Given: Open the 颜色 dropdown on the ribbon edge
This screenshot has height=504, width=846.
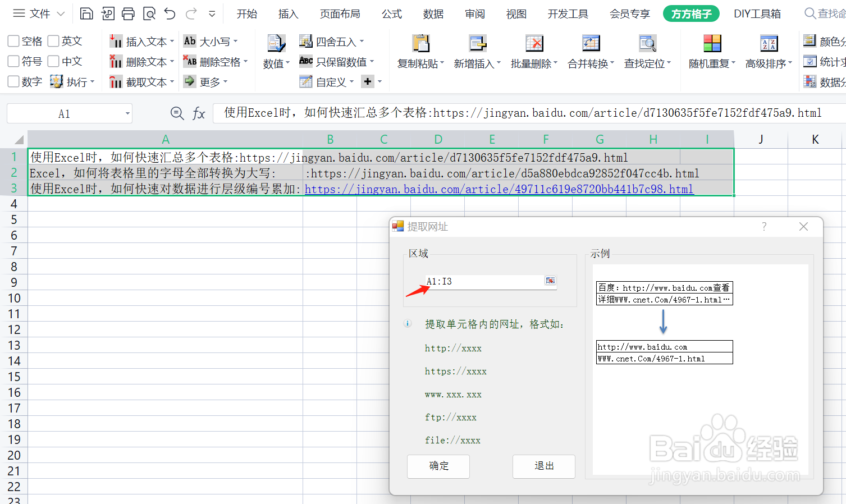Looking at the screenshot, I should coord(824,41).
